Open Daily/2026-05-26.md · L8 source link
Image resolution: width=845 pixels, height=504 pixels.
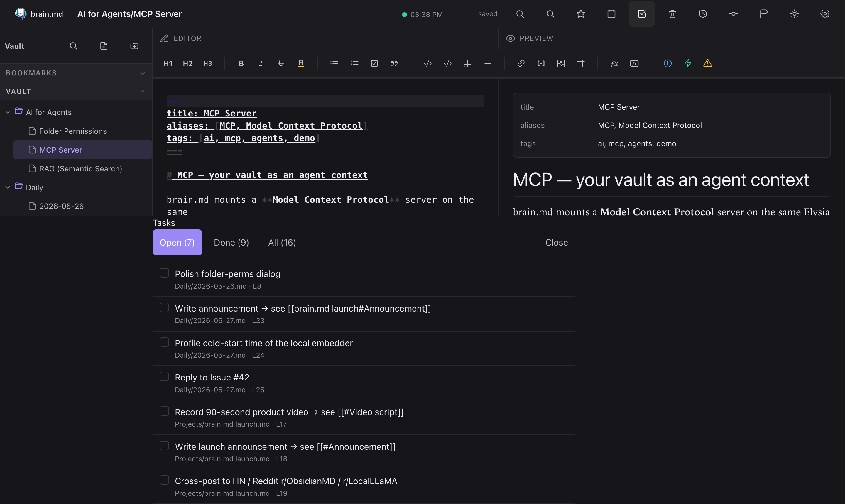click(x=218, y=286)
